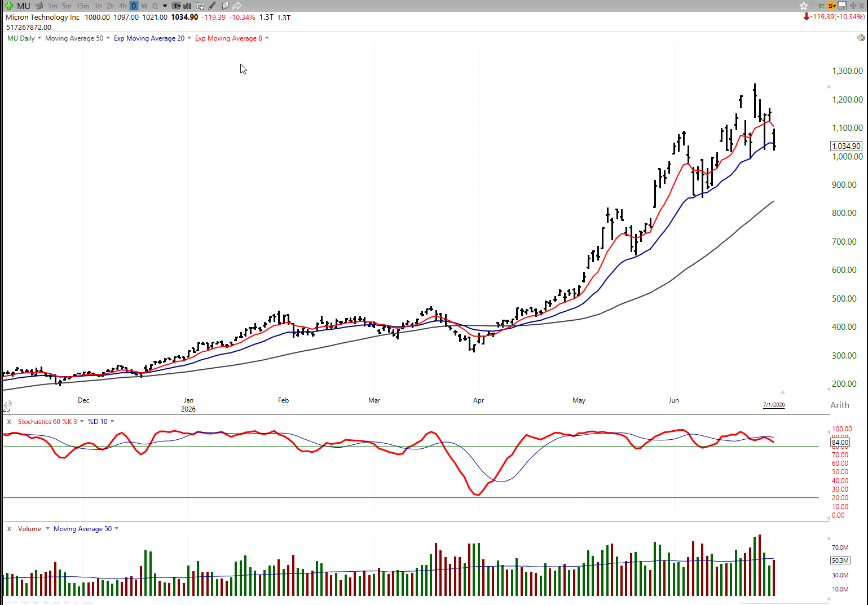Click the 1,034.90 current price tag

(847, 146)
